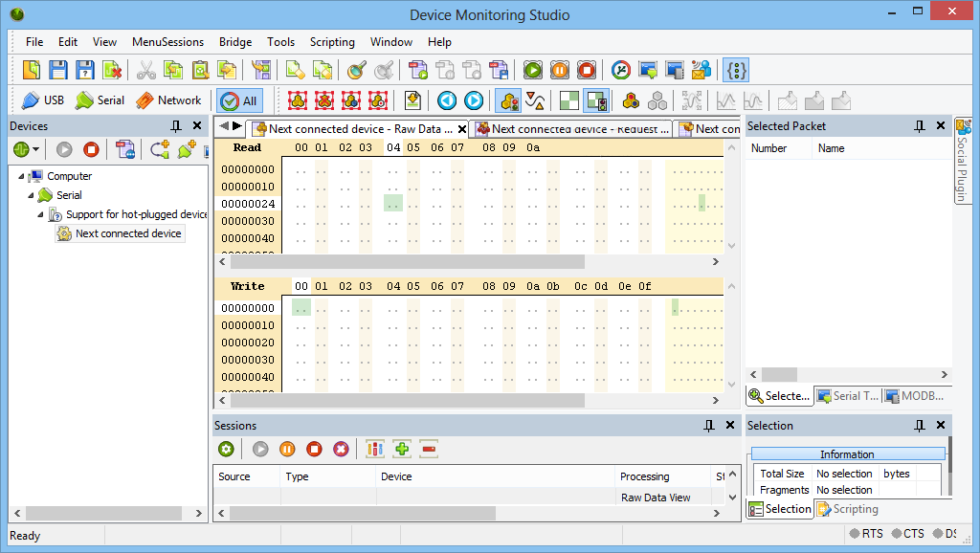Viewport: 980px width, 553px height.
Task: Select Next connected device in the tree
Action: [x=126, y=233]
